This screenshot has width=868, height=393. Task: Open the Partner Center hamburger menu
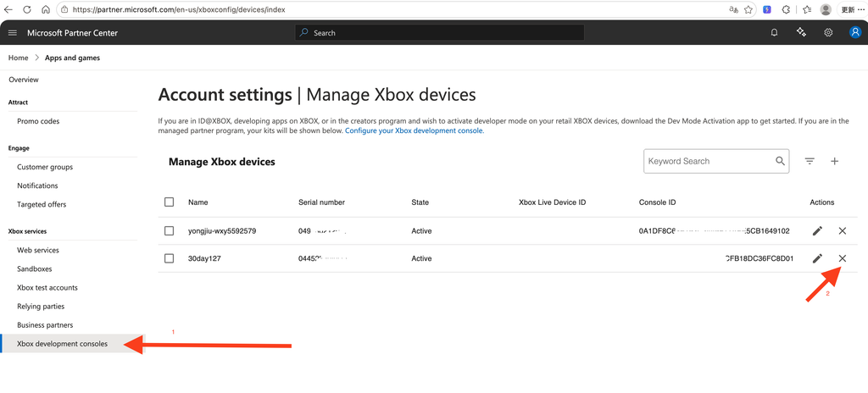pyautogui.click(x=13, y=33)
